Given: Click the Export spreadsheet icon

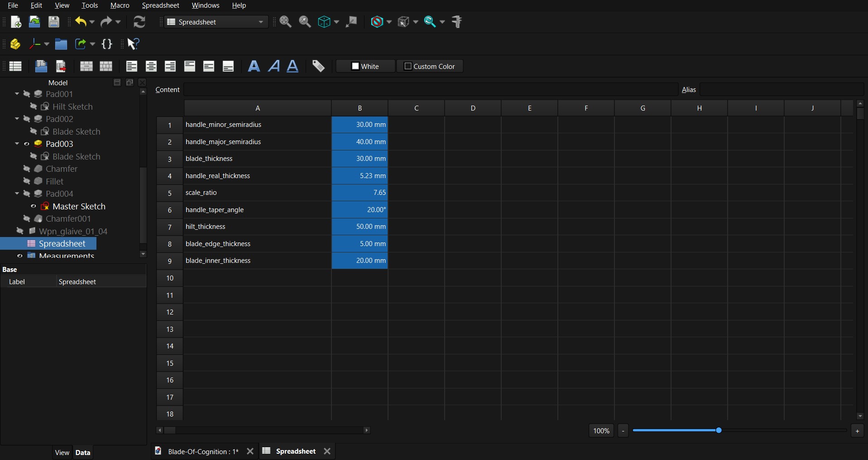Looking at the screenshot, I should [61, 66].
